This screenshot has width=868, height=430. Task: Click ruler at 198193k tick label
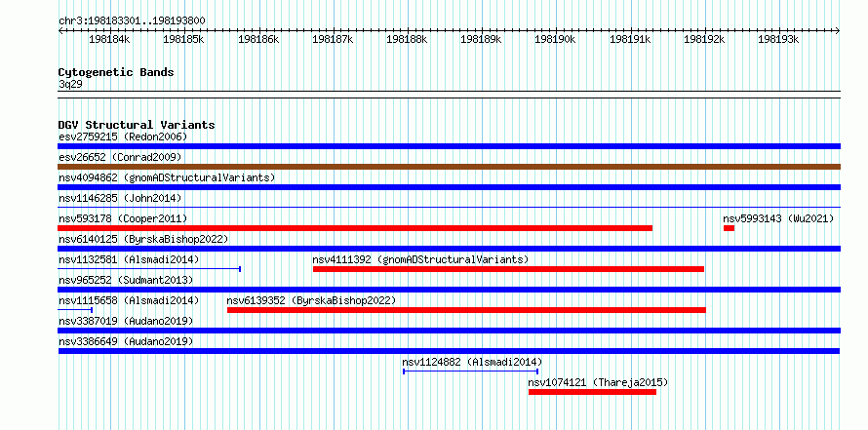tap(778, 39)
